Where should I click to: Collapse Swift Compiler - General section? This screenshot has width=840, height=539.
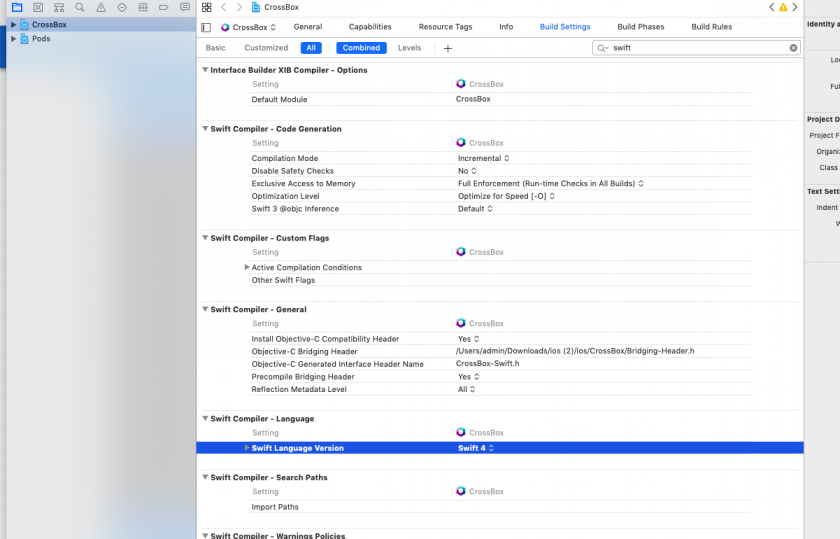click(x=205, y=309)
